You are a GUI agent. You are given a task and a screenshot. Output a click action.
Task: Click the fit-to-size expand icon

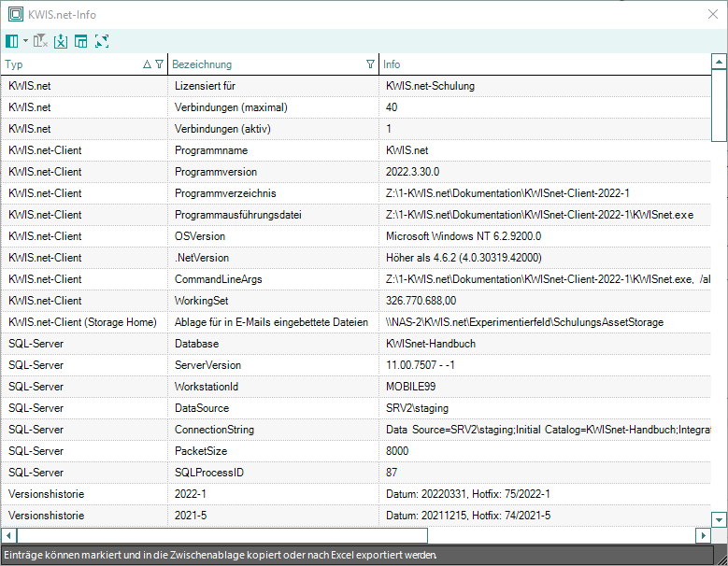(x=102, y=41)
